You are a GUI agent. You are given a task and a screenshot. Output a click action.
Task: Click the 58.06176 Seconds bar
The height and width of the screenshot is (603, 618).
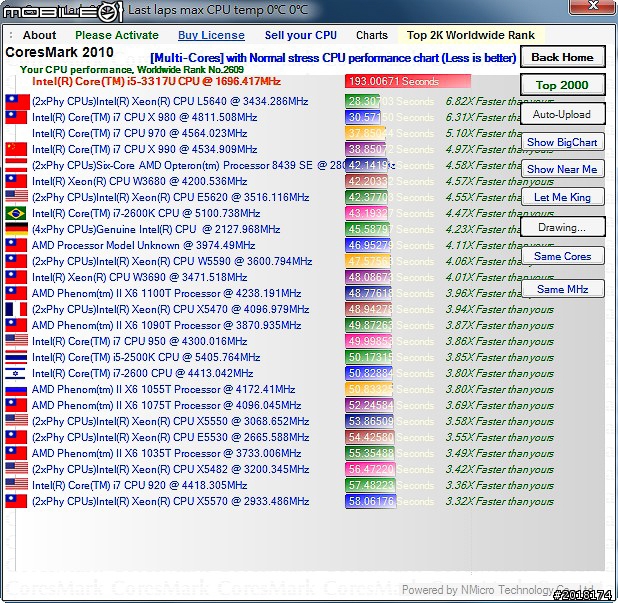coord(370,501)
